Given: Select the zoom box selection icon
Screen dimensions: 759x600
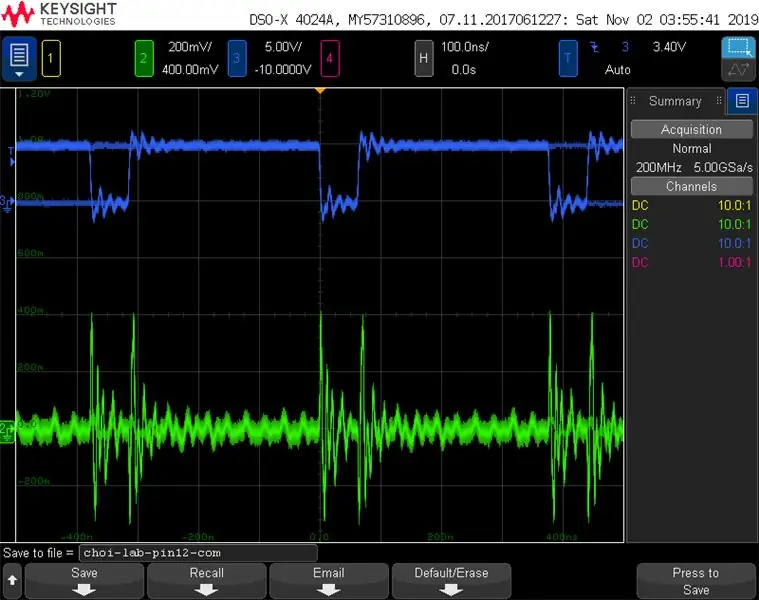Looking at the screenshot, I should 739,47.
